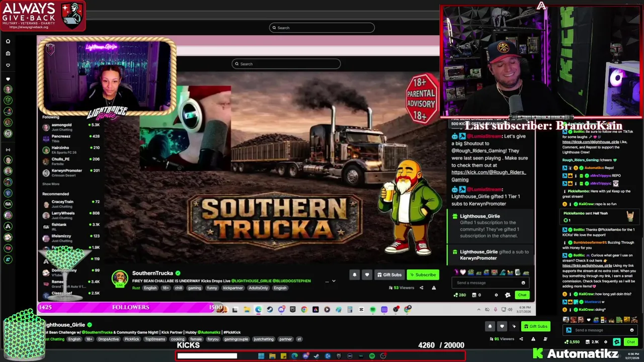
Task: Click SouthernTrucka channel avatar with LIVE badge
Action: pyautogui.click(x=120, y=279)
